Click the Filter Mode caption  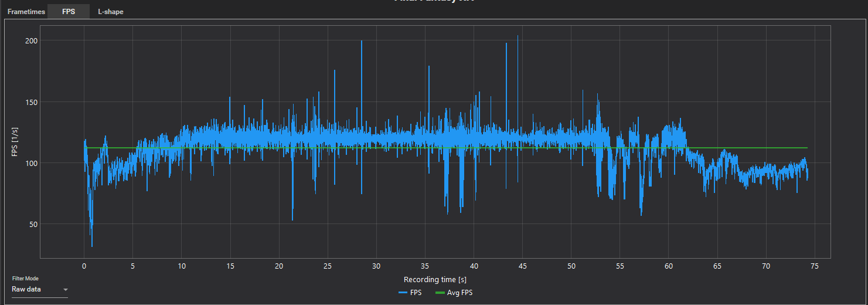(25, 279)
